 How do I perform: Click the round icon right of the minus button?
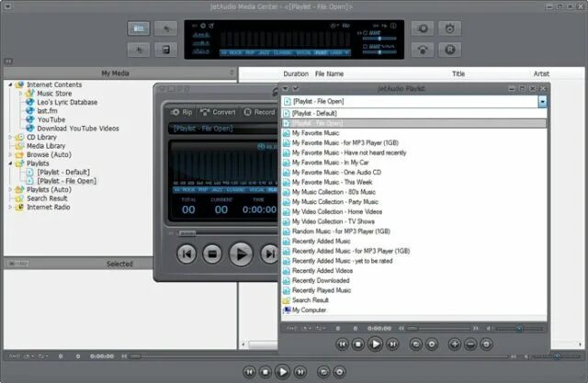click(486, 344)
